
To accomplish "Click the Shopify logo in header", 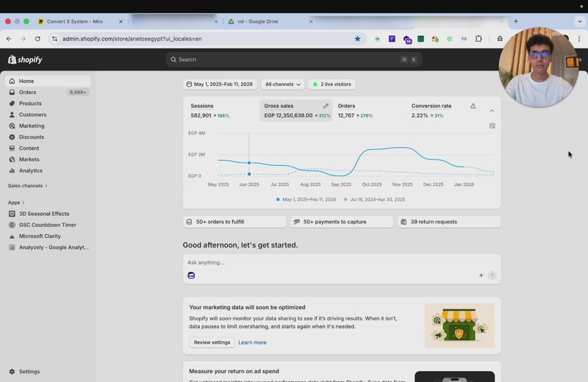I will [25, 60].
